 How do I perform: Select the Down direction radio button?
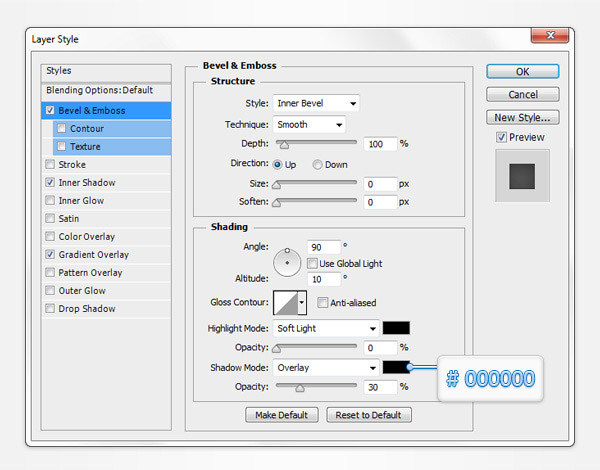318,164
